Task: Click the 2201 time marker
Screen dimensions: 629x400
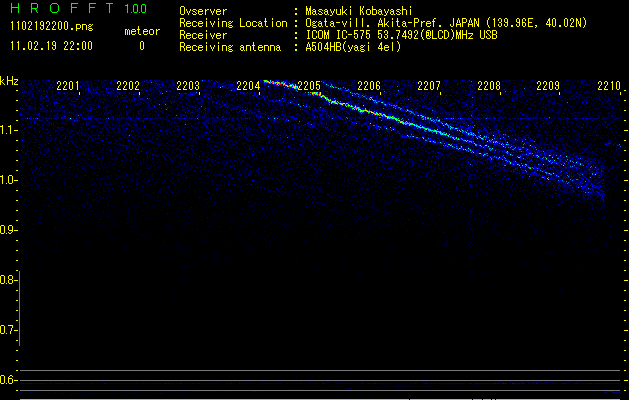Action: (68, 86)
